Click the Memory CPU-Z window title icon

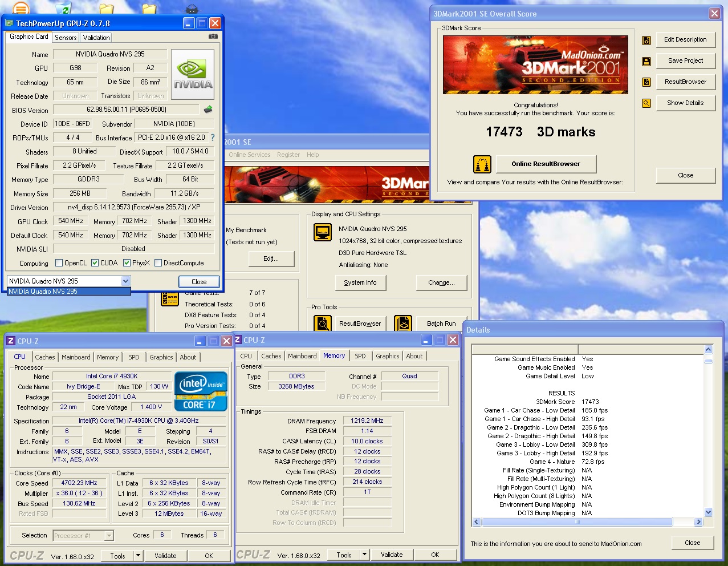click(238, 339)
